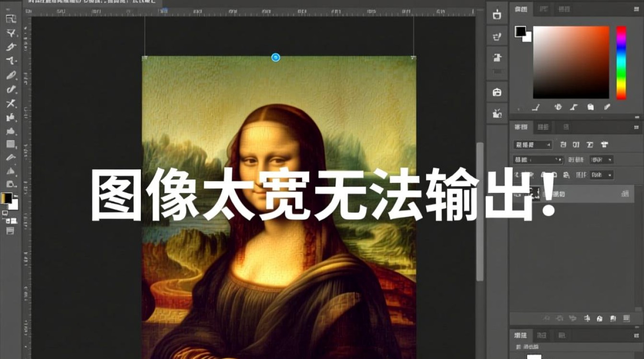644x359 pixels.
Task: Switch to the first tab of the bottom-right panel
Action: (521, 335)
